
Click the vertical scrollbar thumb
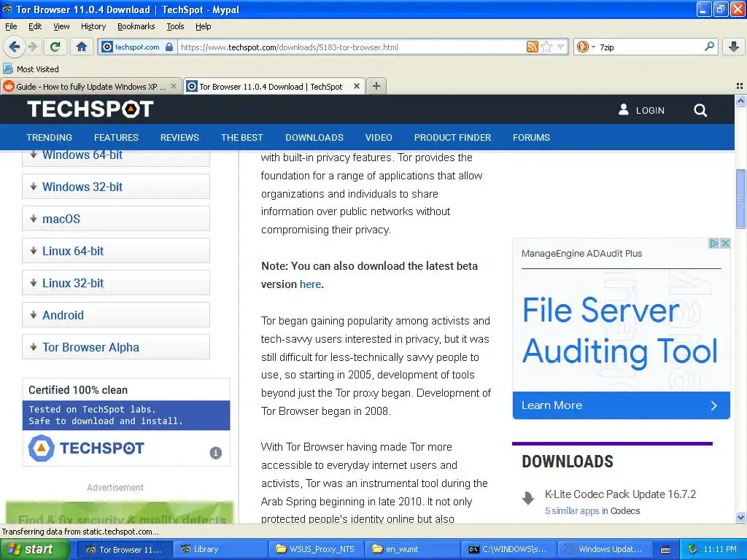(x=740, y=198)
